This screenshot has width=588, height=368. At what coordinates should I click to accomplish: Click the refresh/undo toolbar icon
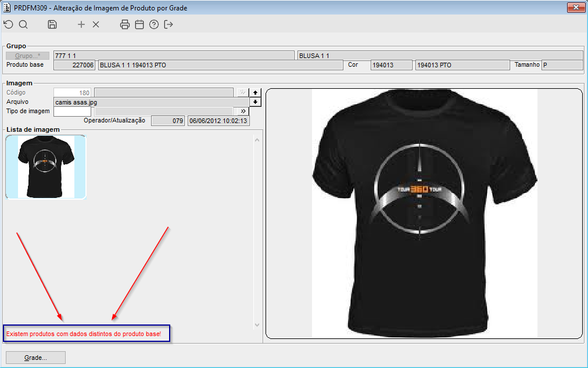[8, 24]
